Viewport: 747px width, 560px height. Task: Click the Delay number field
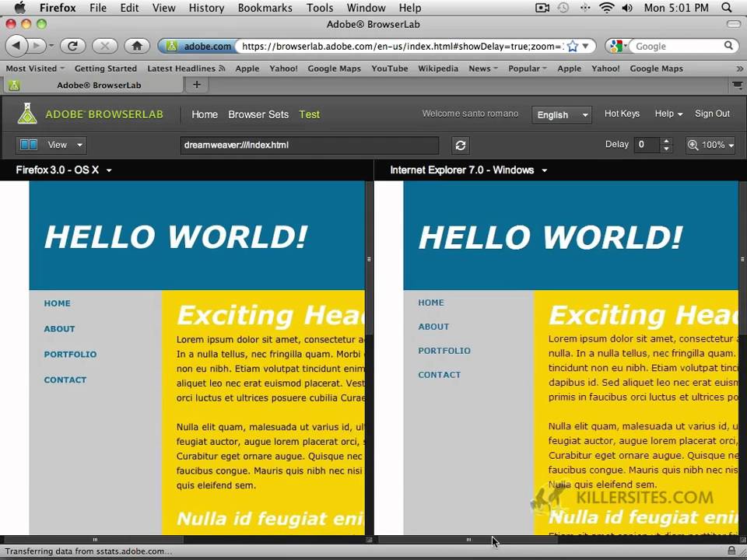tap(647, 145)
